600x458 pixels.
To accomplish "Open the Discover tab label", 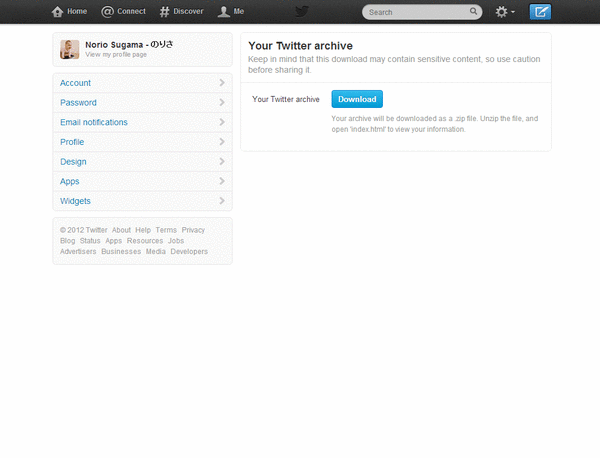I will (x=188, y=11).
